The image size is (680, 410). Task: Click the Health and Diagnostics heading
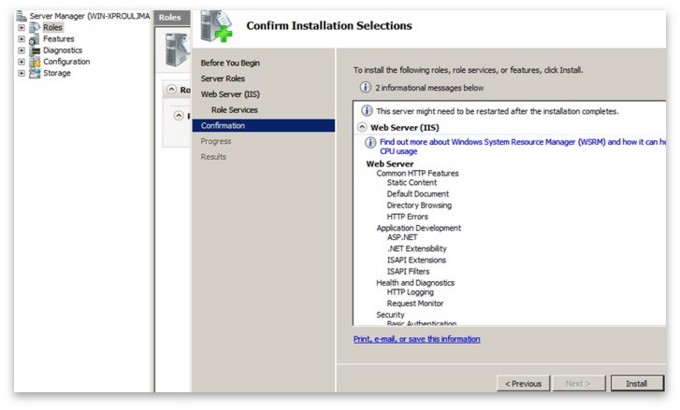pyautogui.click(x=415, y=282)
